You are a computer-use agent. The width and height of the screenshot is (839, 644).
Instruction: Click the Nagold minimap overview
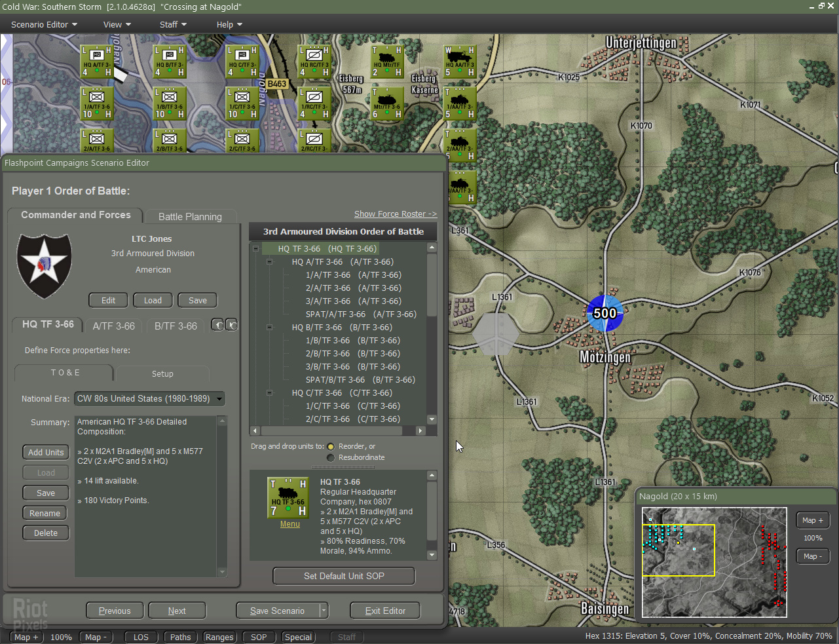[714, 562]
